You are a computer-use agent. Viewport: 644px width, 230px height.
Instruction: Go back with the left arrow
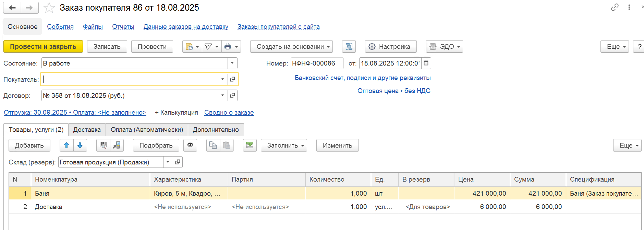[x=12, y=8]
